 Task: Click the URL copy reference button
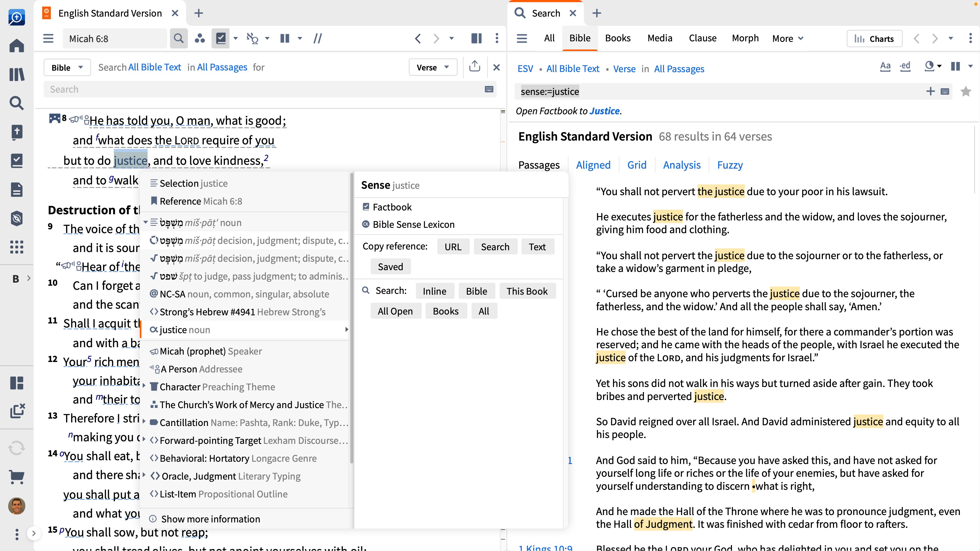pyautogui.click(x=453, y=247)
